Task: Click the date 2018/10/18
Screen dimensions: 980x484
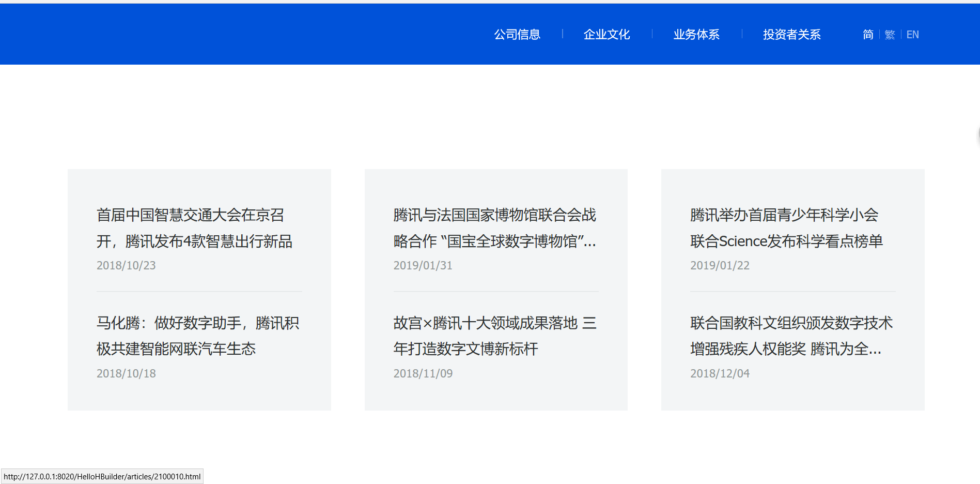Action: [126, 373]
